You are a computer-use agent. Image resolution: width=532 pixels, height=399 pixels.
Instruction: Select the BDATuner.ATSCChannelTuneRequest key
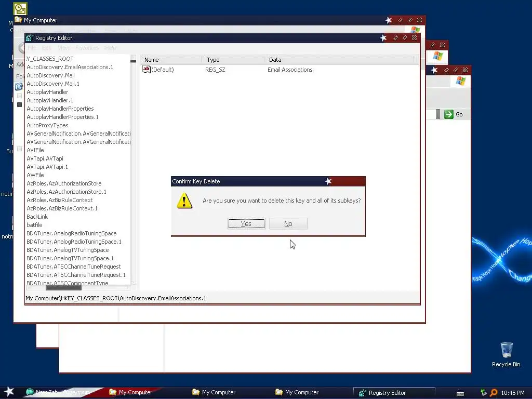(73, 267)
